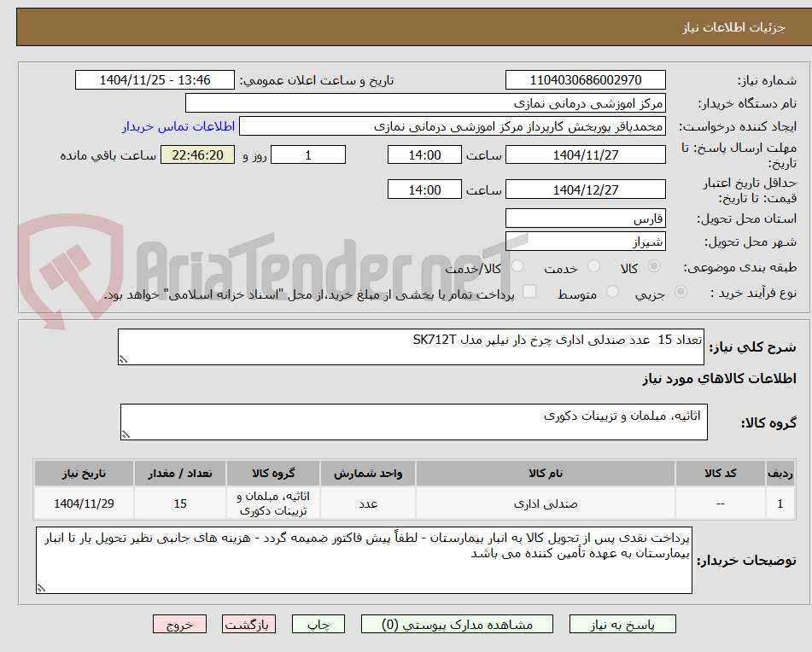The width and height of the screenshot is (812, 652).
Task: Click the تعداد / مقدار column header
Action: pos(179,474)
